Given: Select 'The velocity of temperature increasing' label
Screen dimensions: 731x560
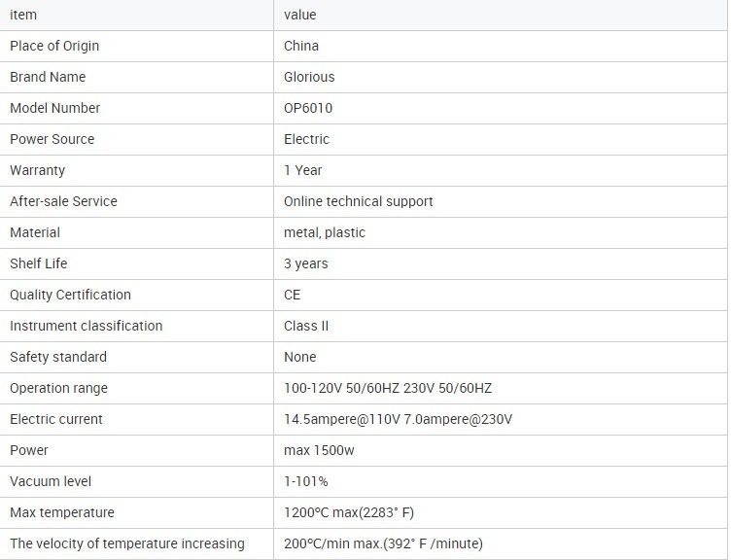Looking at the screenshot, I should pyautogui.click(x=127, y=543).
